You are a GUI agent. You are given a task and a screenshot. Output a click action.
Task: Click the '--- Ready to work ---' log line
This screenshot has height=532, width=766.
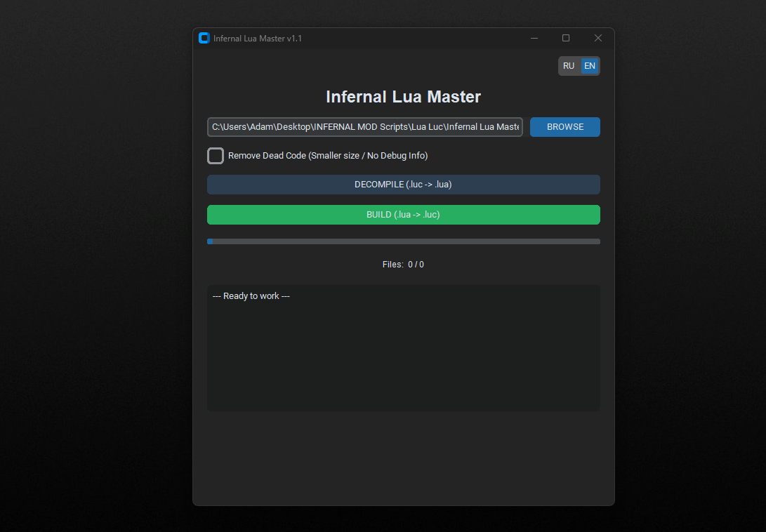[251, 296]
